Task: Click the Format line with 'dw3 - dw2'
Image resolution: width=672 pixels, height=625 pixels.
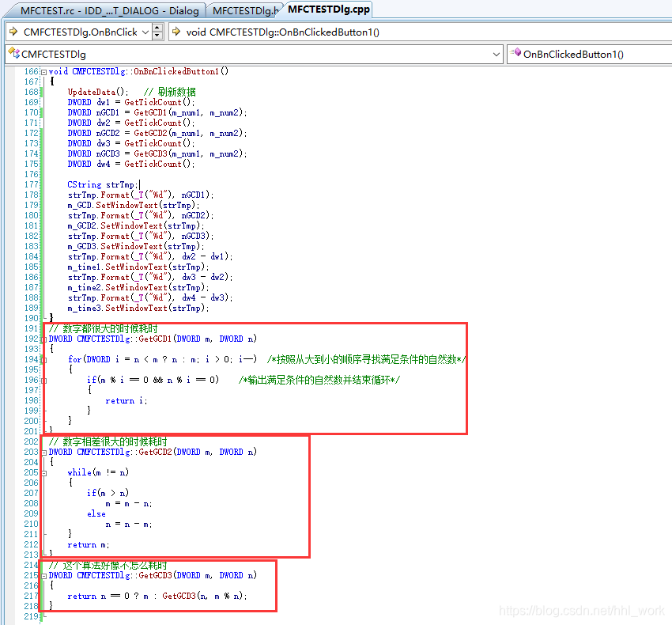Action: pos(150,277)
